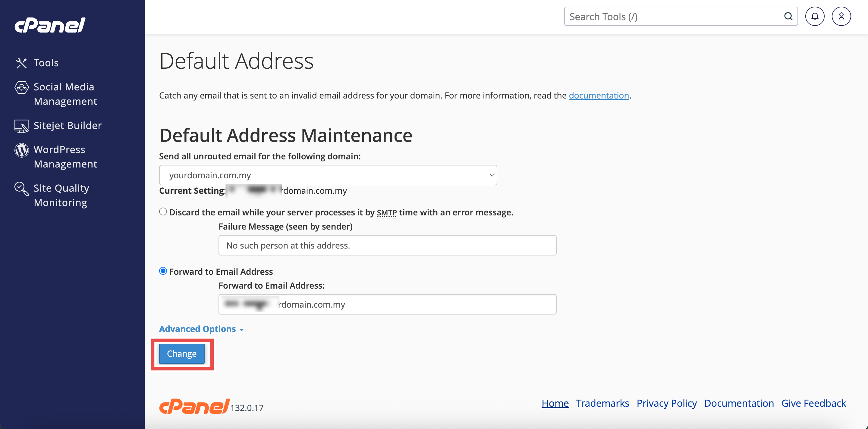The image size is (868, 429).
Task: Click the WordPress logo icon in sidebar
Action: point(21,150)
